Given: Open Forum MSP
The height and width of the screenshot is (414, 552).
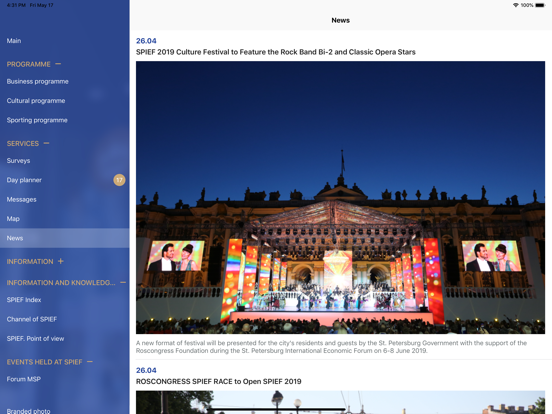Looking at the screenshot, I should pos(64,379).
